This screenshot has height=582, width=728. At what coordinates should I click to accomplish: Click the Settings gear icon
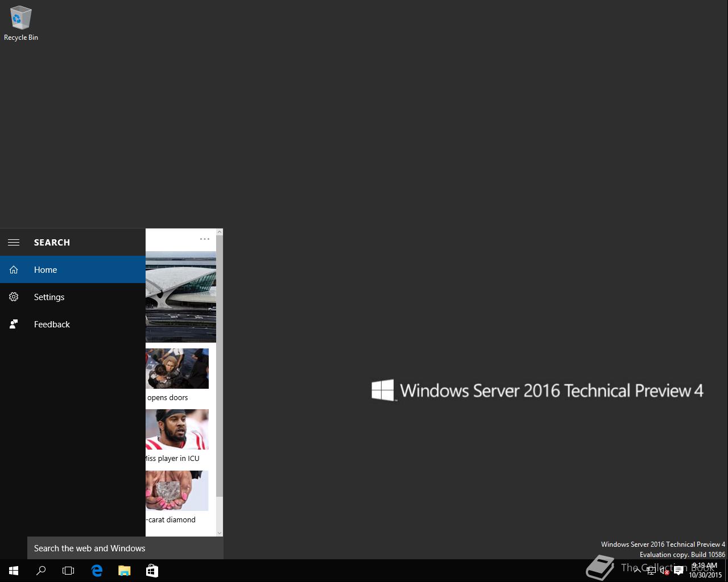[x=14, y=297]
